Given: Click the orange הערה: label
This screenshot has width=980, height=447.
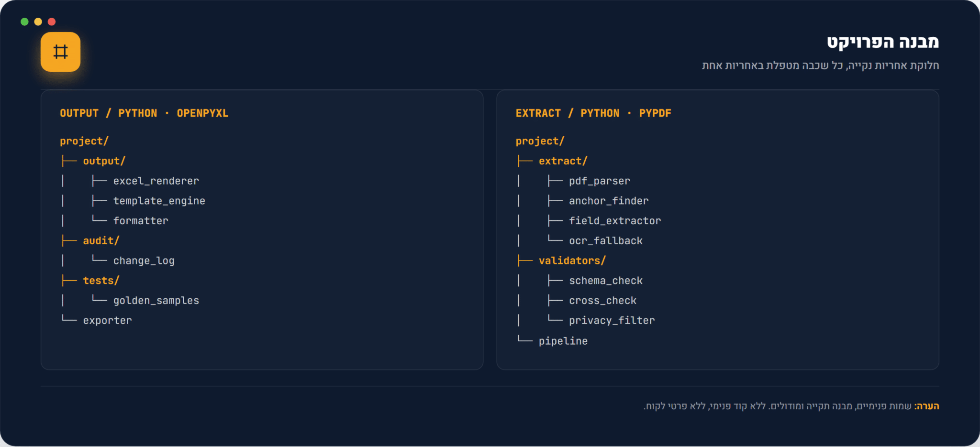Looking at the screenshot, I should click(x=926, y=406).
